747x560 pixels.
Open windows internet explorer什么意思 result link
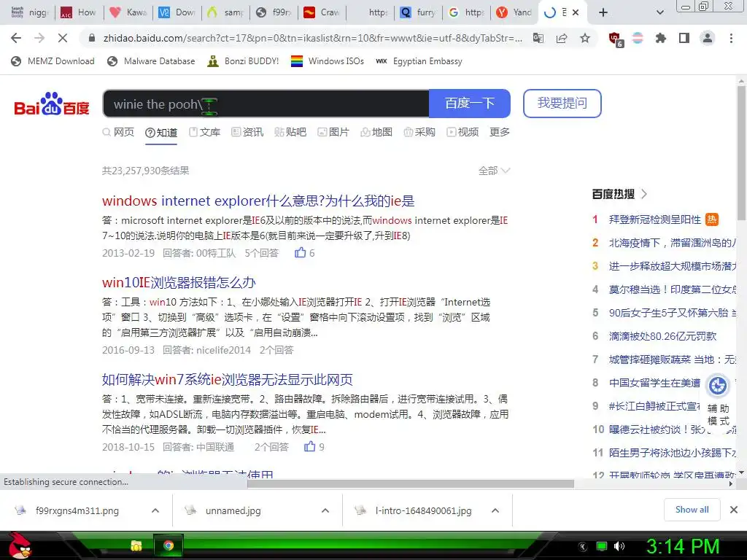click(x=258, y=201)
